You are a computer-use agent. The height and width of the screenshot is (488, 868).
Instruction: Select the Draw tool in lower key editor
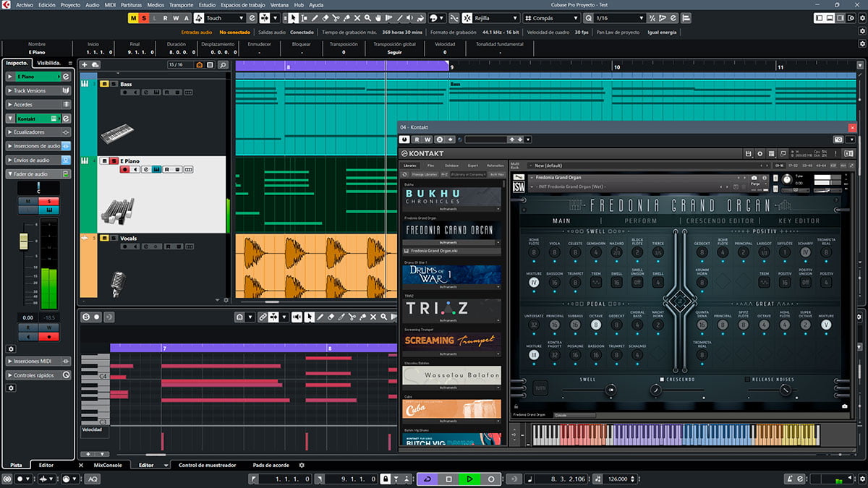(x=320, y=317)
